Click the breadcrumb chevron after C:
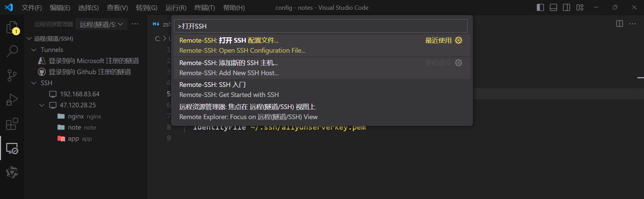Image resolution: width=644 pixels, height=199 pixels. [x=165, y=39]
